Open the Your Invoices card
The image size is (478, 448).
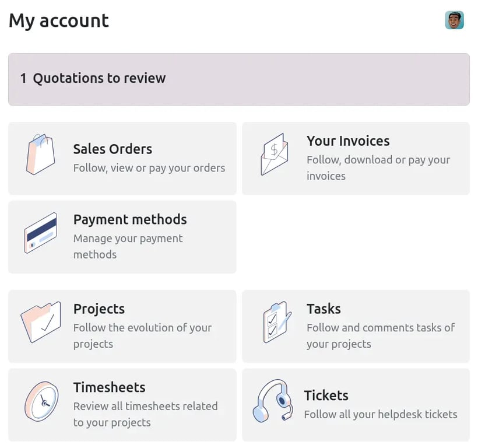point(356,158)
